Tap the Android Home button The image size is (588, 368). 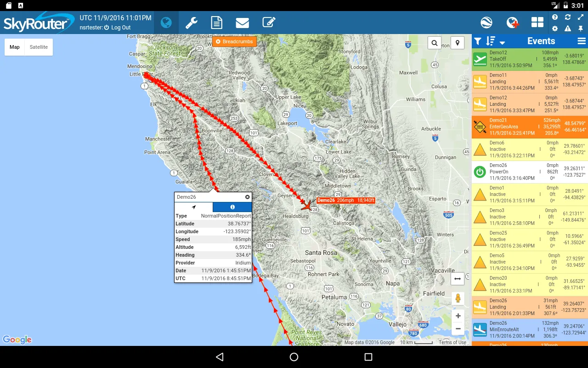(x=294, y=357)
